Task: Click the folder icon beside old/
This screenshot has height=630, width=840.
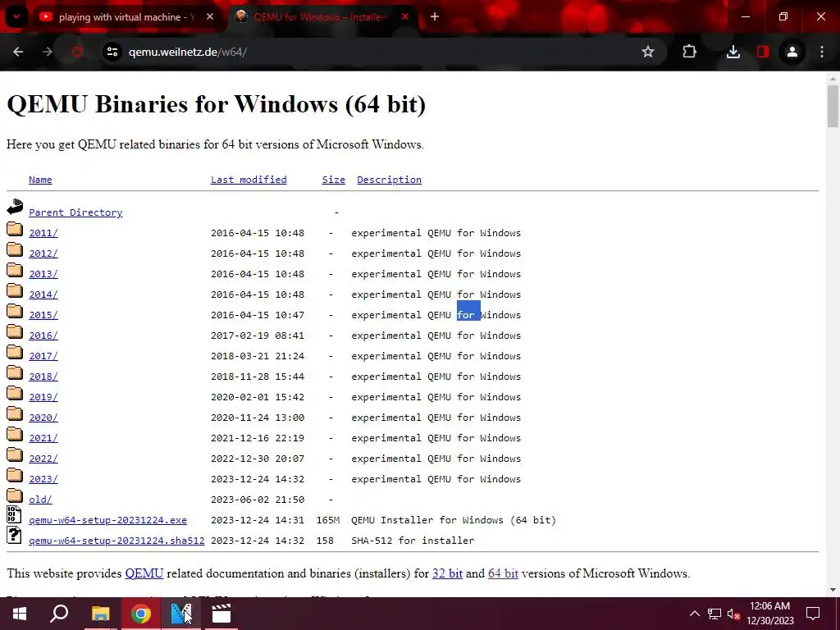Action: [15, 495]
